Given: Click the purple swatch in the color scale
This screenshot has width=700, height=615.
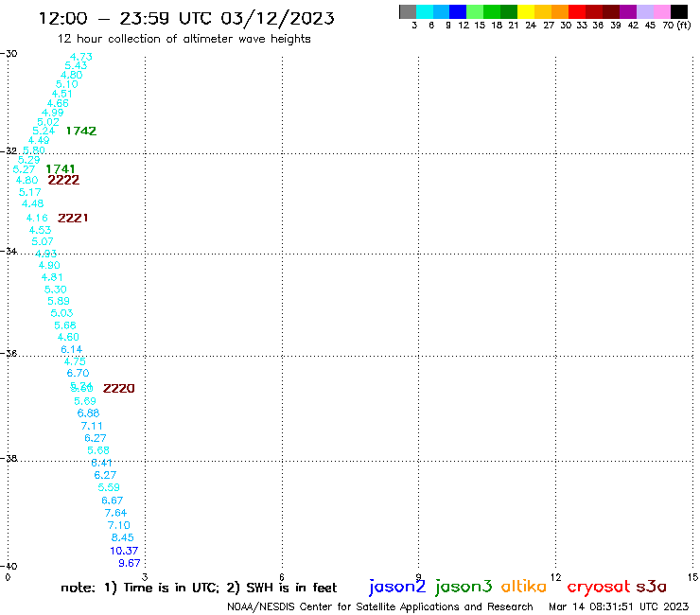Looking at the screenshot, I should pos(628,11).
